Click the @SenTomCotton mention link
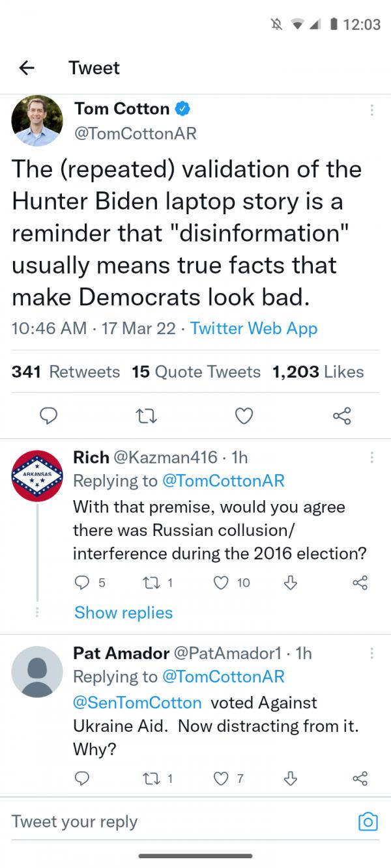The height and width of the screenshot is (868, 391). click(138, 703)
